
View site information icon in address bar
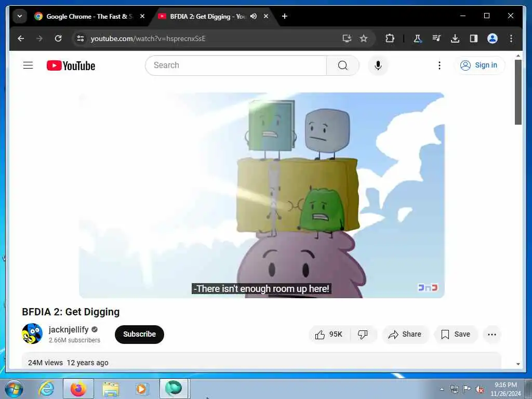pos(81,38)
